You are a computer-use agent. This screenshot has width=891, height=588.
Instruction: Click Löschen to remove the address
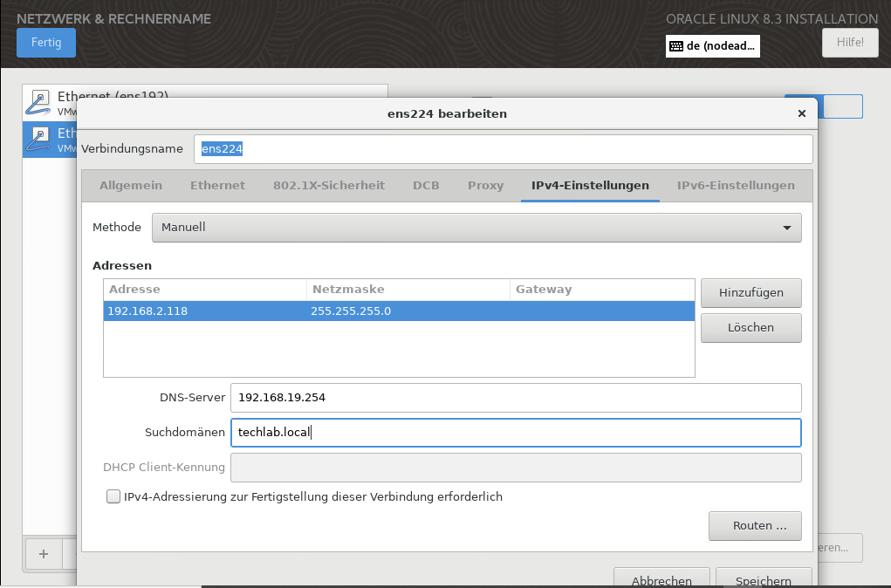coord(750,328)
